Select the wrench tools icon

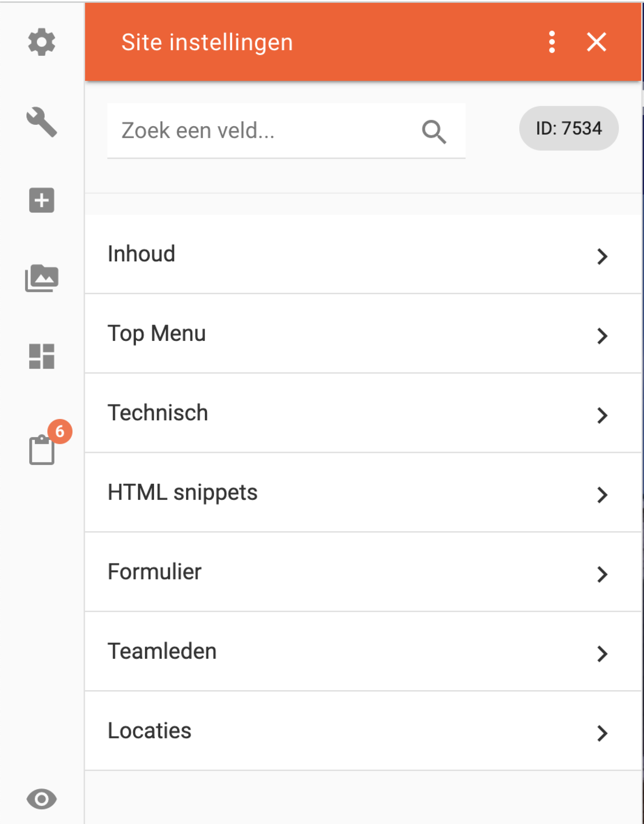click(42, 122)
